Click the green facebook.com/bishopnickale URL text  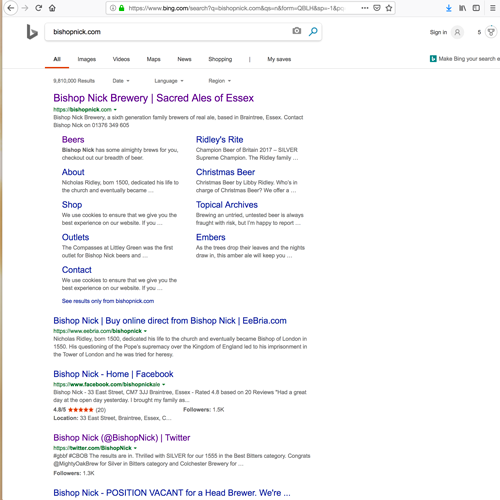coord(107,384)
